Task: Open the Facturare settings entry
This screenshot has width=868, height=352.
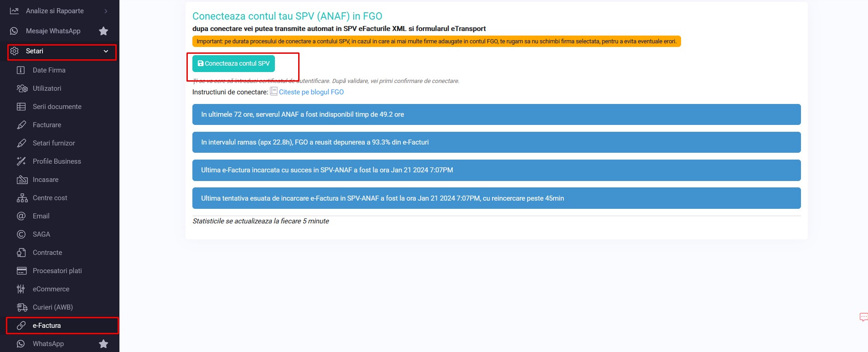Action: coord(47,125)
